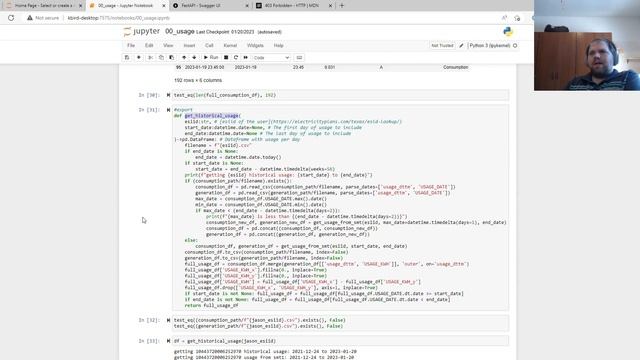Click run marker of cell In [30]
The height and width of the screenshot is (360, 640).
click(x=168, y=95)
